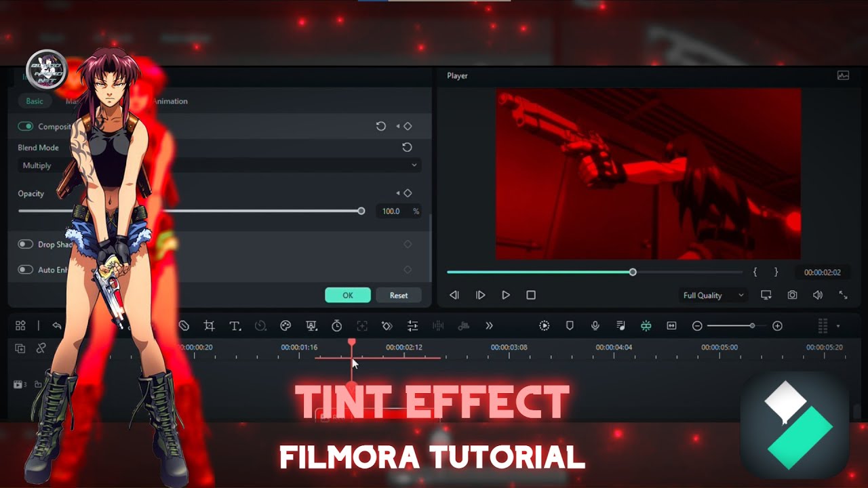Viewport: 868px width, 488px height.
Task: Toggle the Drop Shadow switch
Action: [25, 244]
